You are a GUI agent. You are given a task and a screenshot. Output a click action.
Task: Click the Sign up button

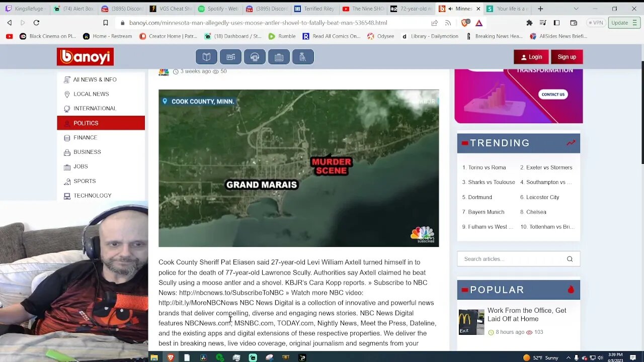coord(567,57)
